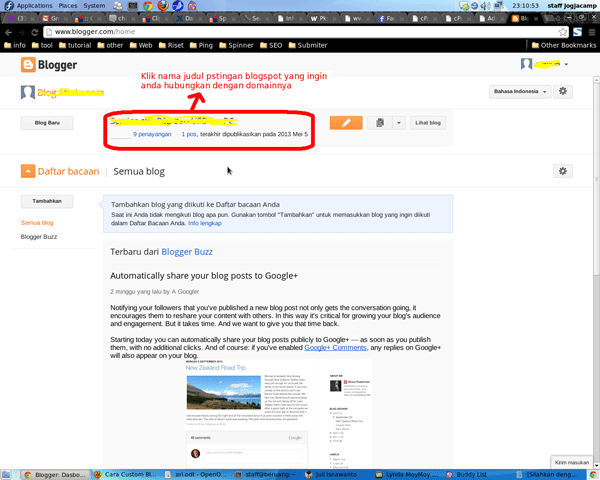This screenshot has width=600, height=480.
Task: Open the Info lengkap link
Action: tap(203, 223)
